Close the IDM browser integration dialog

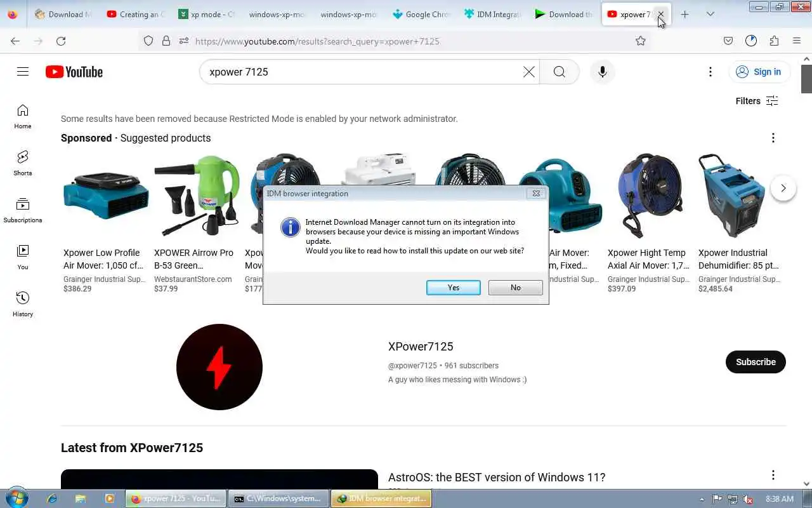[x=536, y=194]
